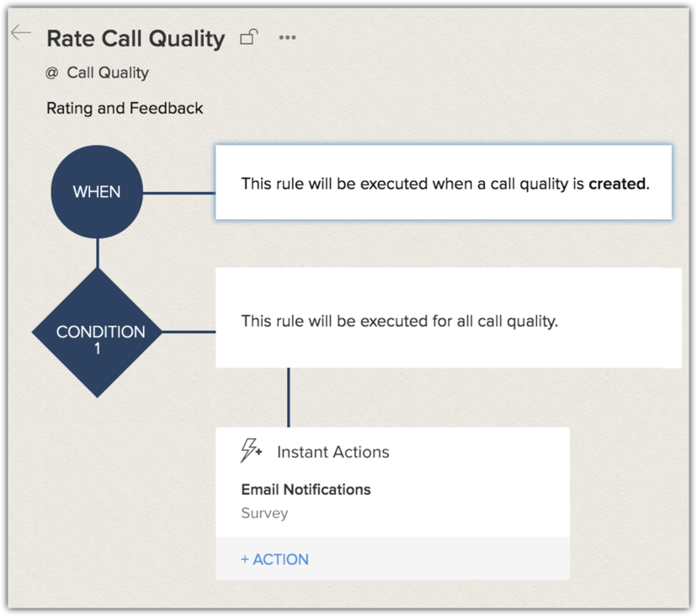Open the rule trigger box about call quality created
697x616 pixels.
point(444,183)
